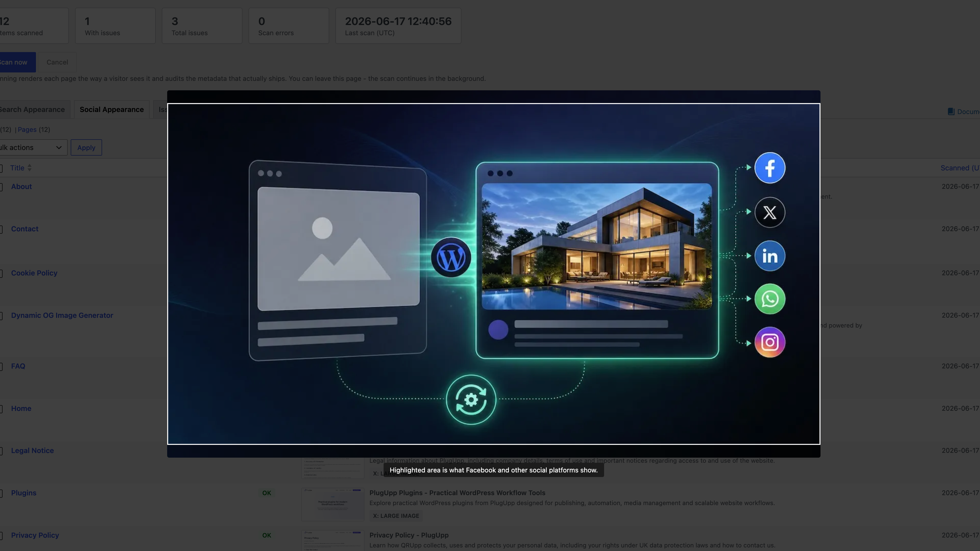Open the Cookie Policy page link
Screen dimensions: 980x551
tap(34, 273)
